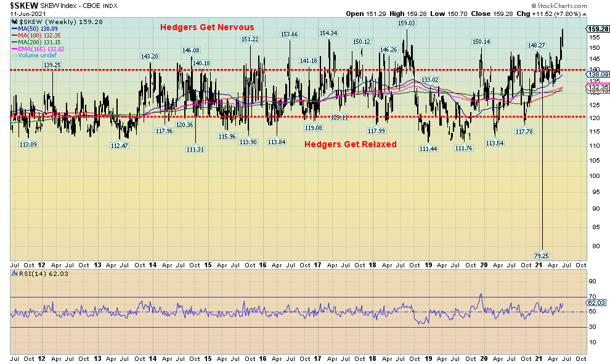
Task: Select the MA(50) 138.09 legend entry
Action: click(x=37, y=29)
